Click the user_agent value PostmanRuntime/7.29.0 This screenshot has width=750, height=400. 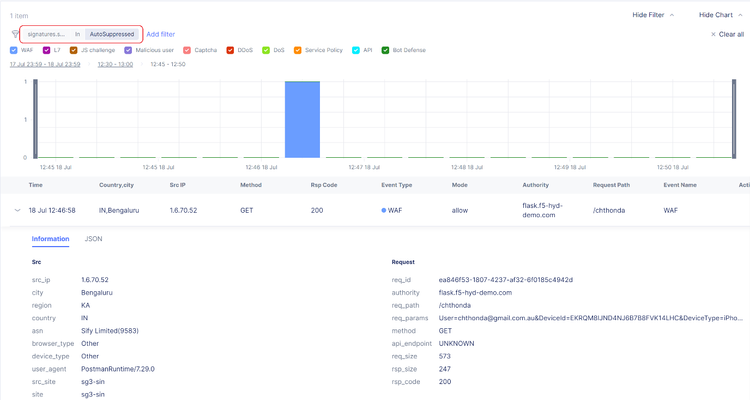click(118, 369)
